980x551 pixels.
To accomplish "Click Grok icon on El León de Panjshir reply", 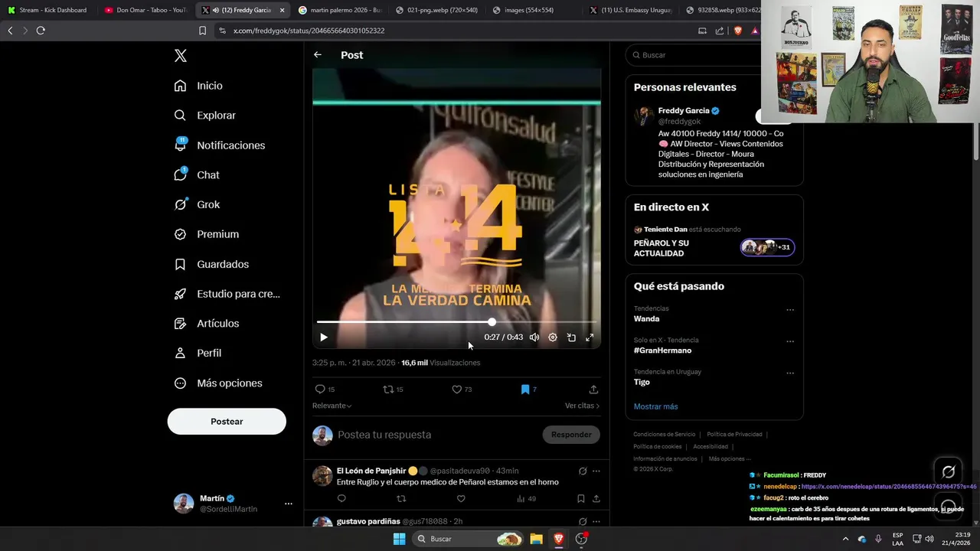I will click(x=583, y=471).
